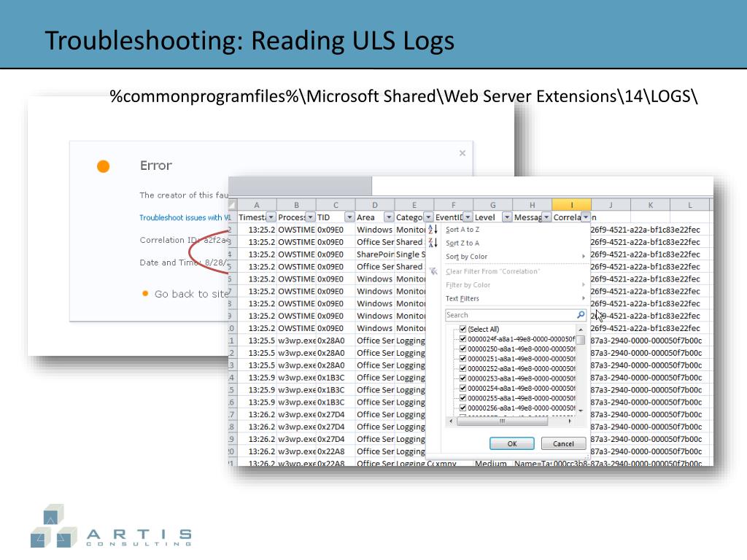Click the "Correlation ID" text in Error dialog
Image resolution: width=747 pixels, height=560 pixels.
coord(169,240)
